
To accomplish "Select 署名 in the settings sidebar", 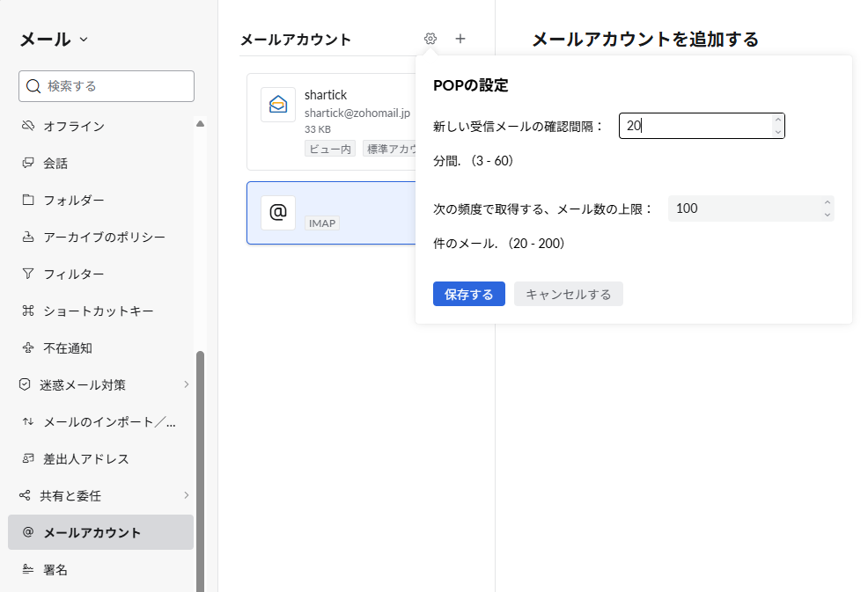I will click(x=55, y=570).
